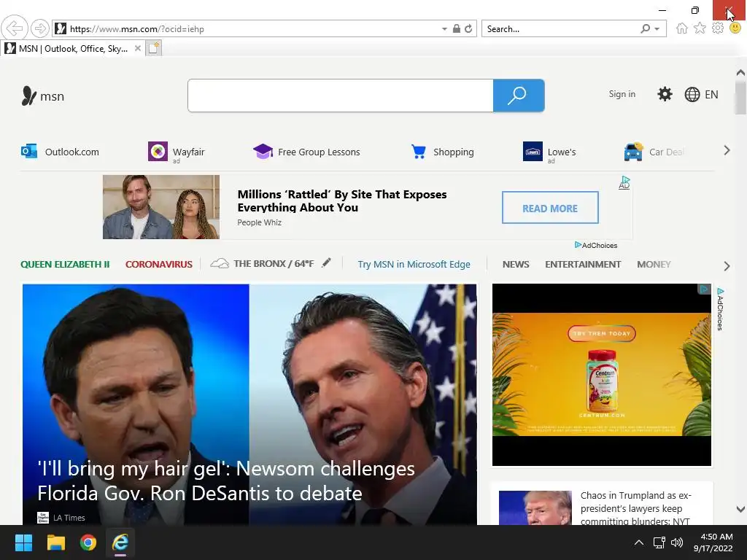
Task: Click the browser Back arrow button
Action: (15, 28)
